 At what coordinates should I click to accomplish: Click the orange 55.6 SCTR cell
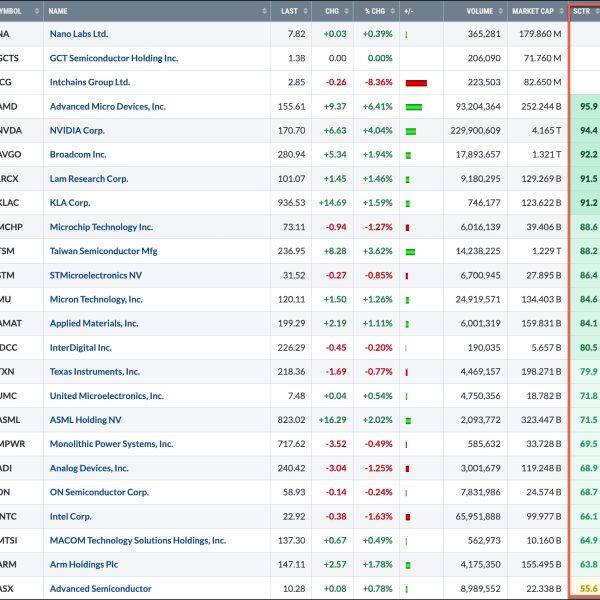[587, 589]
